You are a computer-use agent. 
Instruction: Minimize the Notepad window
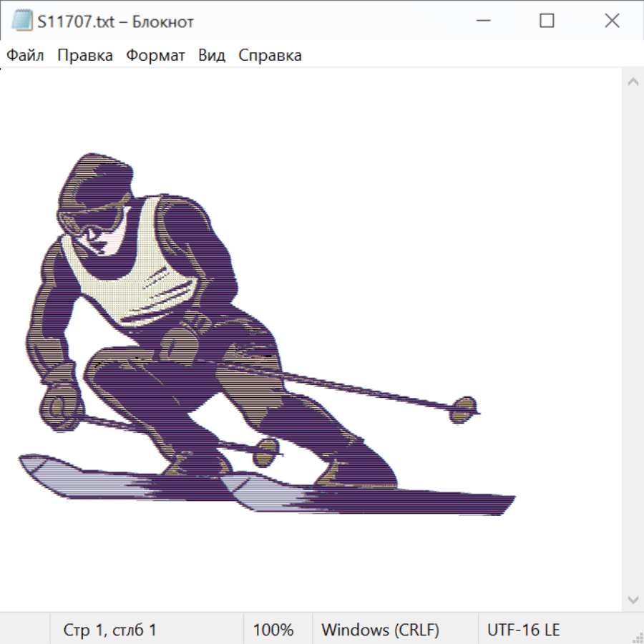(x=482, y=21)
